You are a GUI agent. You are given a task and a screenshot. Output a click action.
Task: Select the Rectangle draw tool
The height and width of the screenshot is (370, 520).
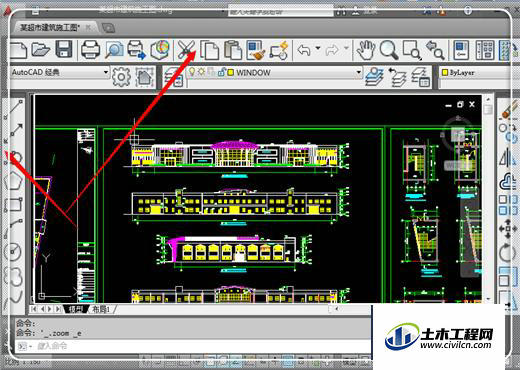pyautogui.click(x=13, y=204)
